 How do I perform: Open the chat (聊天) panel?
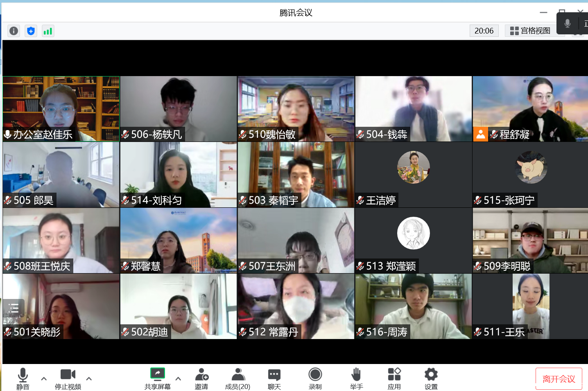274,379
